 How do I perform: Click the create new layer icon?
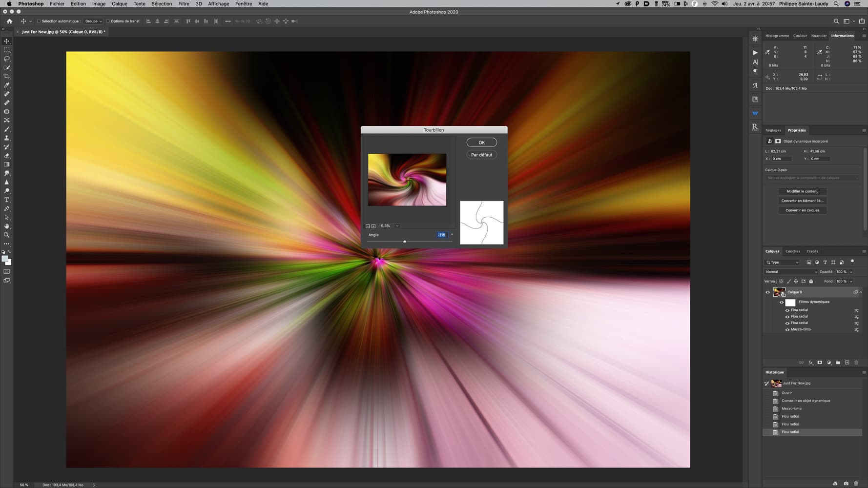pyautogui.click(x=847, y=363)
